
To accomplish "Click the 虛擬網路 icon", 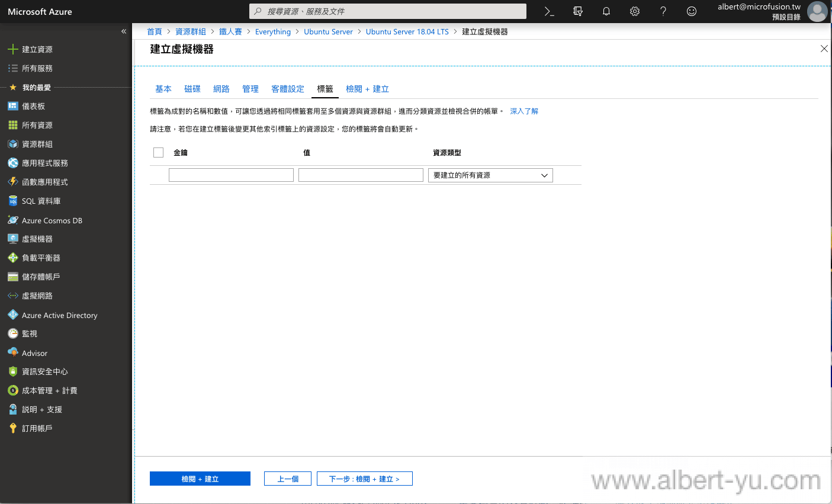I will click(13, 296).
